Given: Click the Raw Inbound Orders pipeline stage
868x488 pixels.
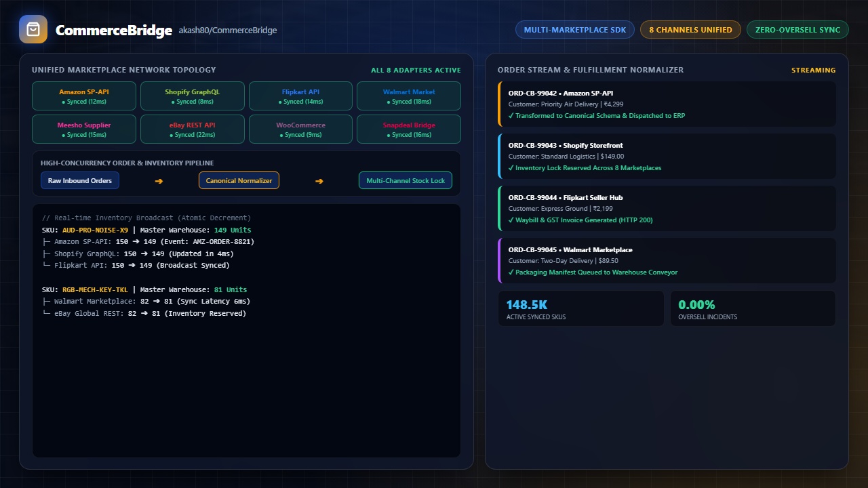Looking at the screenshot, I should 80,181.
